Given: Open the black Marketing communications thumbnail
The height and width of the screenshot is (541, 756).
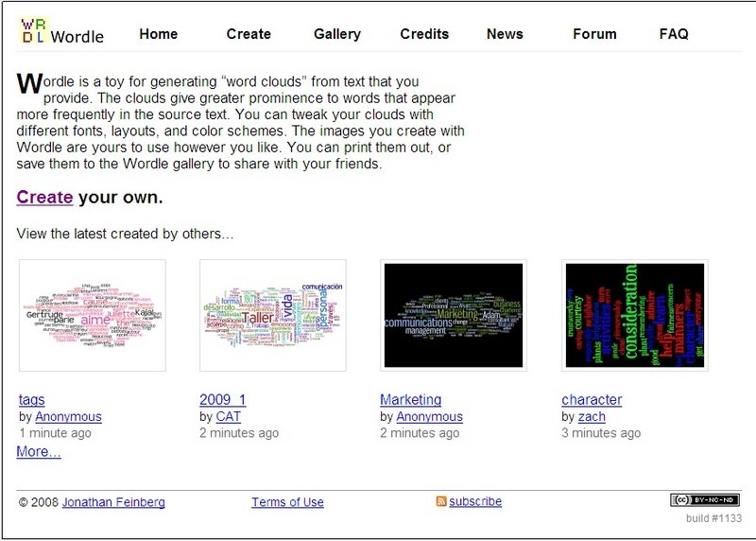Looking at the screenshot, I should click(x=454, y=316).
